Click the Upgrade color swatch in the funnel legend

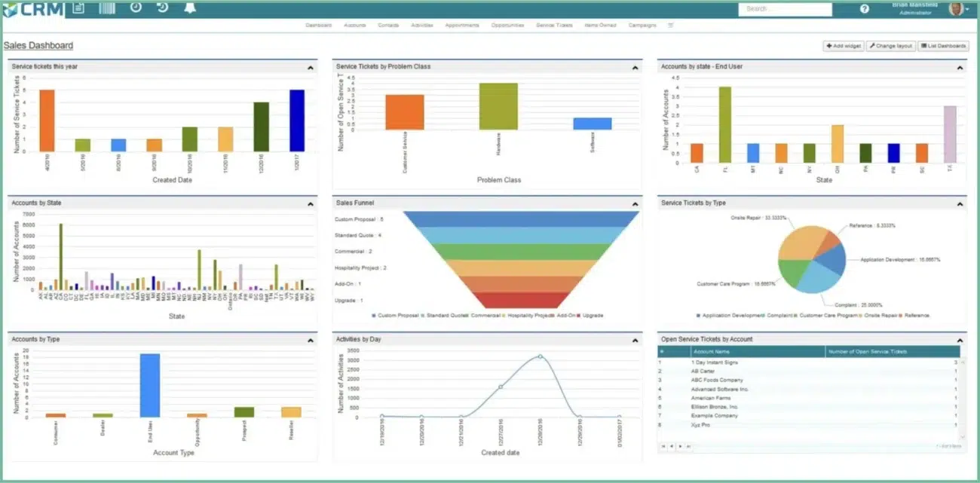(x=577, y=315)
